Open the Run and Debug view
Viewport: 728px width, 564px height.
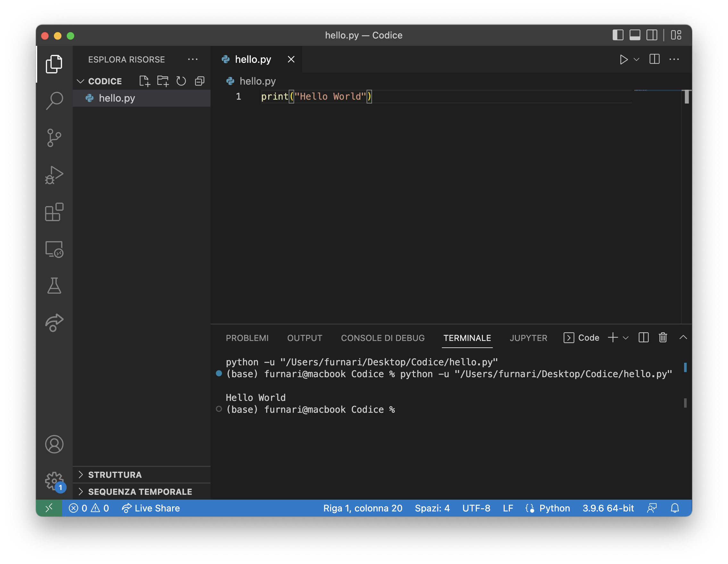click(54, 175)
